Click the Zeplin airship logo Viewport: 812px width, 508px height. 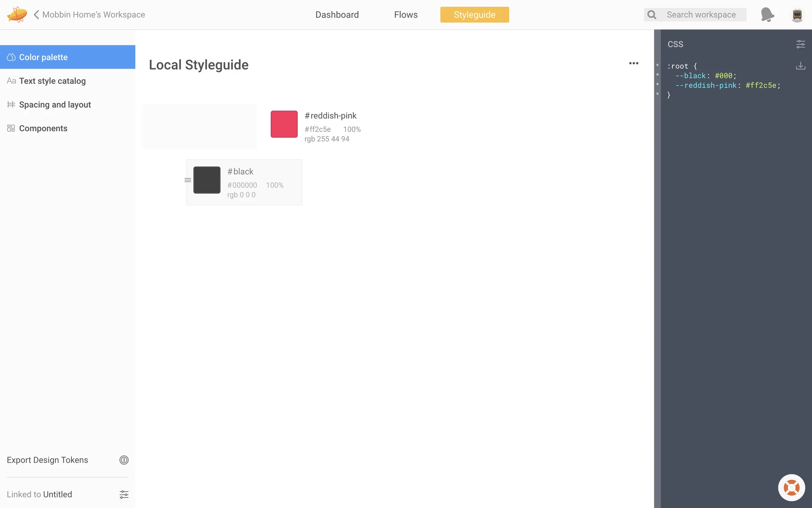(x=17, y=14)
